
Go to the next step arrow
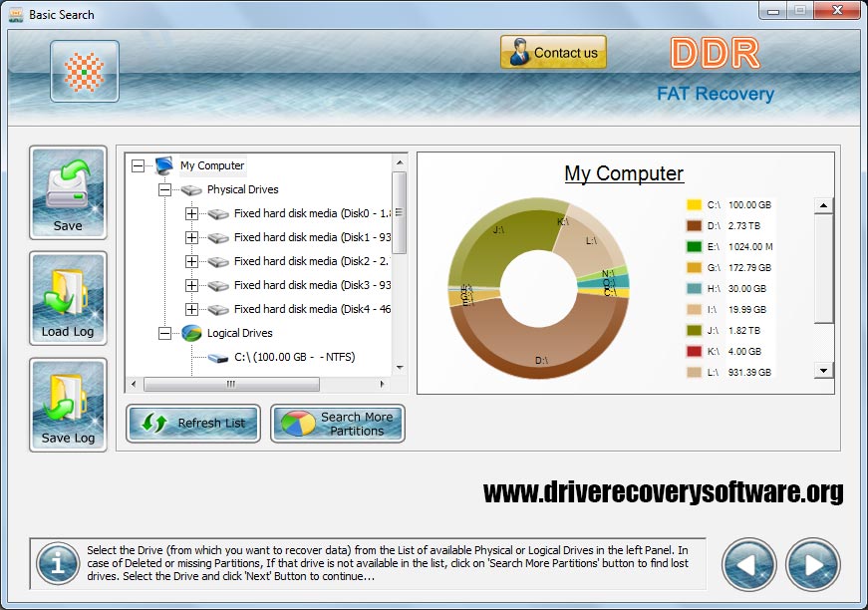[812, 564]
